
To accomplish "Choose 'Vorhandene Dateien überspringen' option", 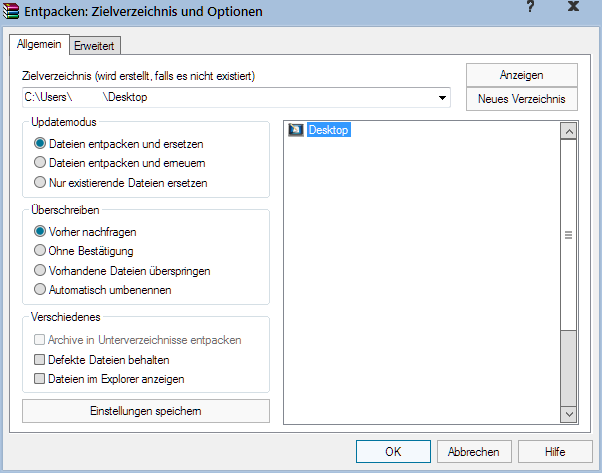I will click(40, 270).
